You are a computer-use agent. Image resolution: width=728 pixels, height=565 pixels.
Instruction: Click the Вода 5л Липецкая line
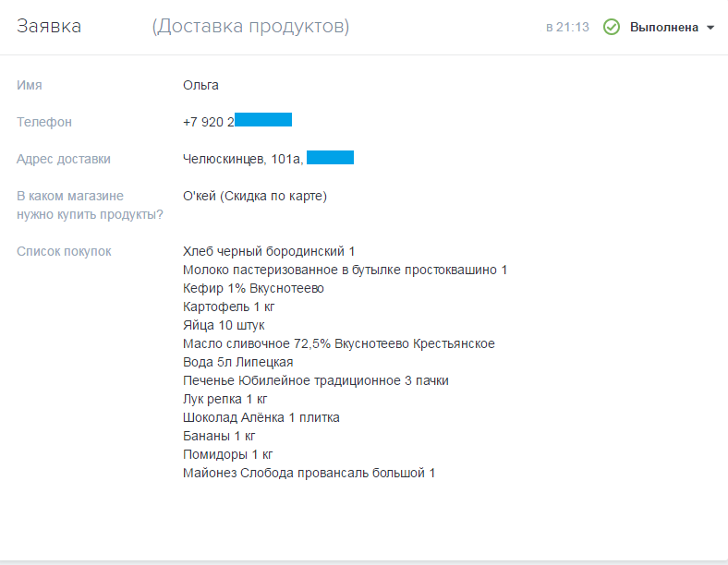tap(237, 362)
